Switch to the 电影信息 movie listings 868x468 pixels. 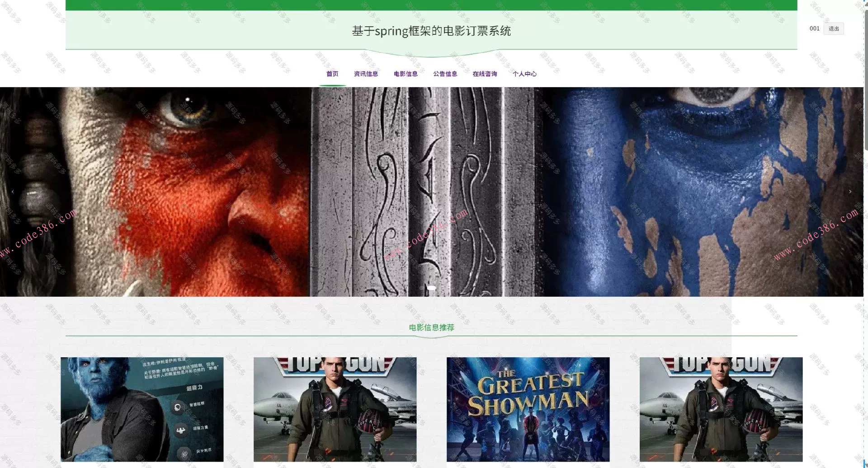(406, 74)
